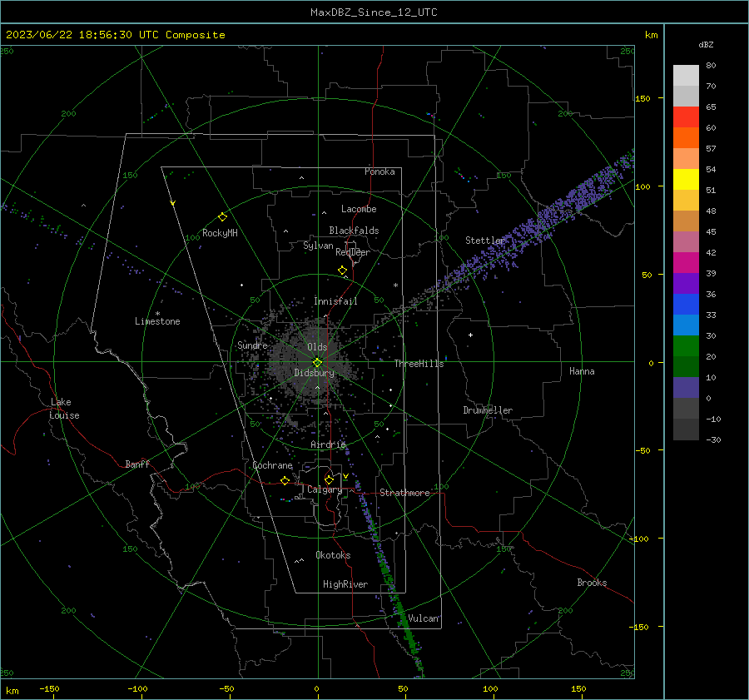Click the Sylvan label
Screen dimensions: 749x700
[318, 246]
